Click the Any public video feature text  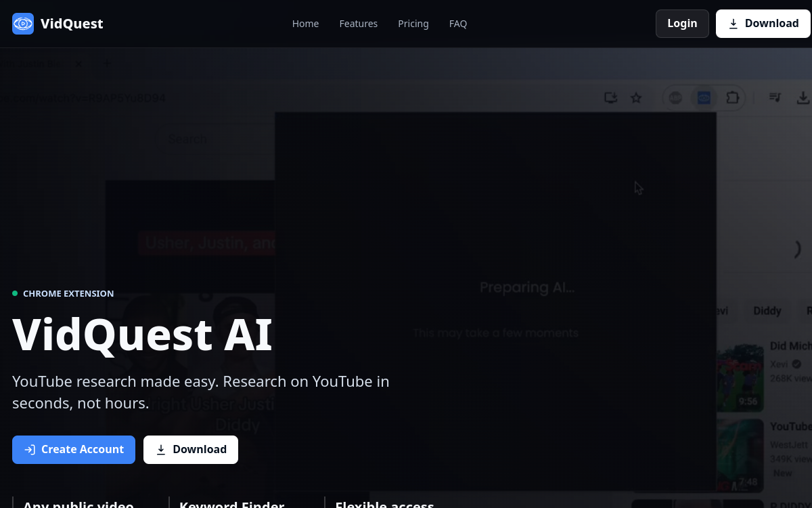[x=78, y=505]
